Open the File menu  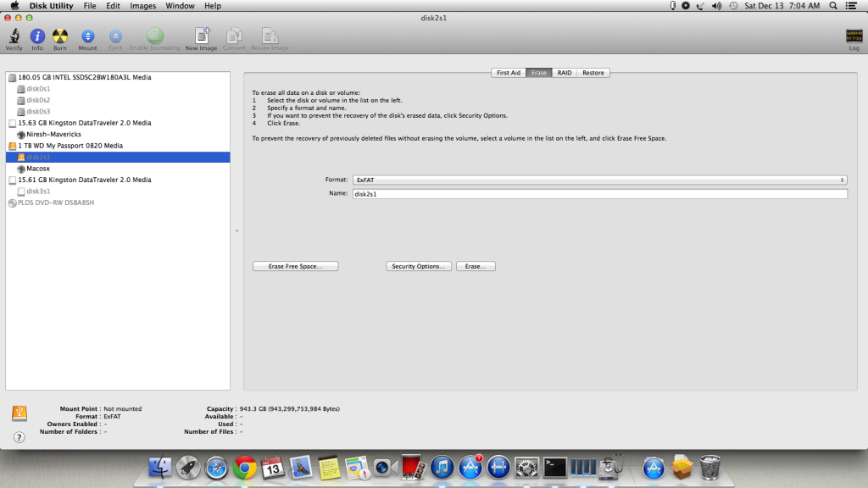[x=90, y=6]
